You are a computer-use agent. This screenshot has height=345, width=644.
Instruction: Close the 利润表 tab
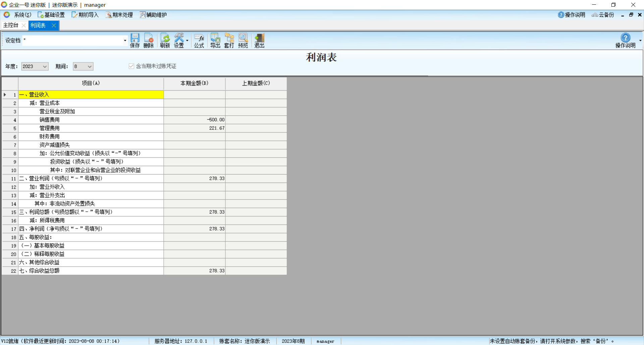pyautogui.click(x=54, y=26)
